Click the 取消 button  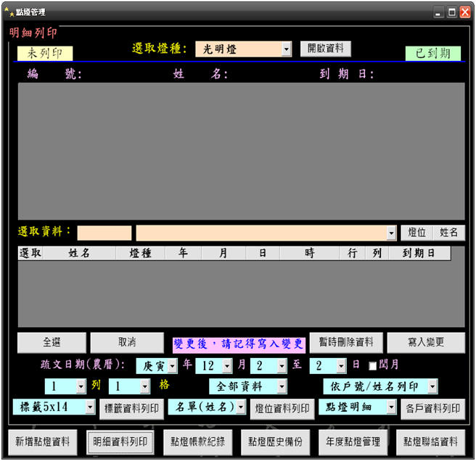127,342
